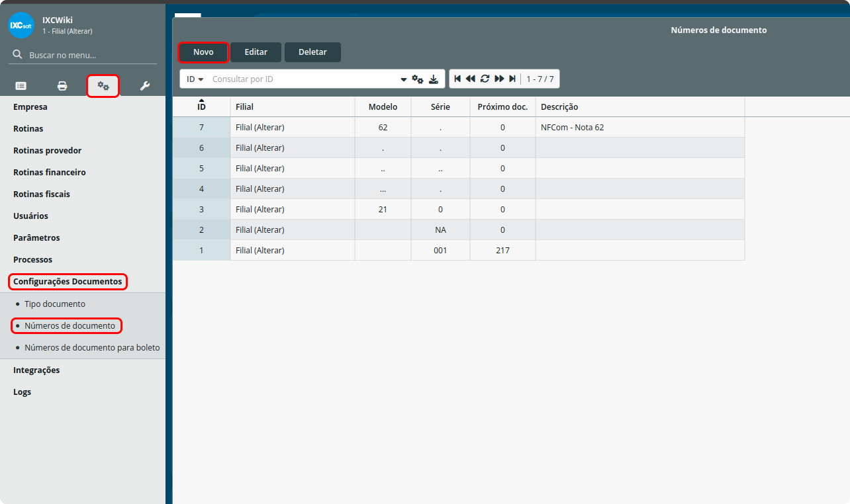
Task: Select row with ID 5
Action: coord(458,168)
